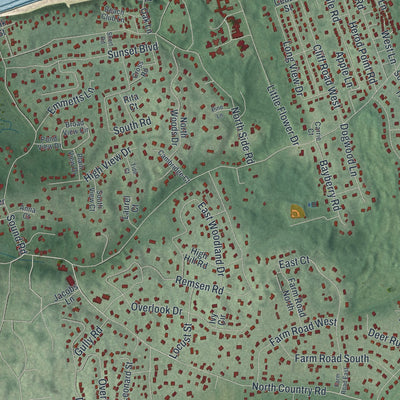Click the Rita Ct label
Image resolution: width=400 pixels, height=400 pixels.
point(130,103)
